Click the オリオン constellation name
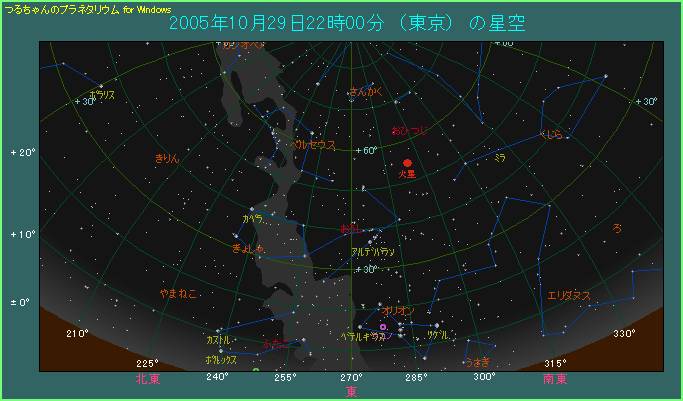The image size is (683, 401). [398, 311]
